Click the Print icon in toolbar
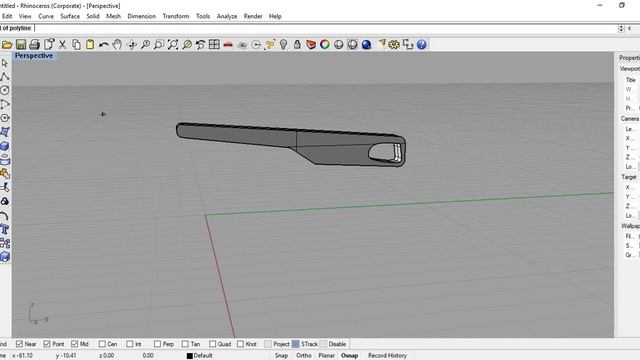The height and width of the screenshot is (360, 640). point(35,44)
